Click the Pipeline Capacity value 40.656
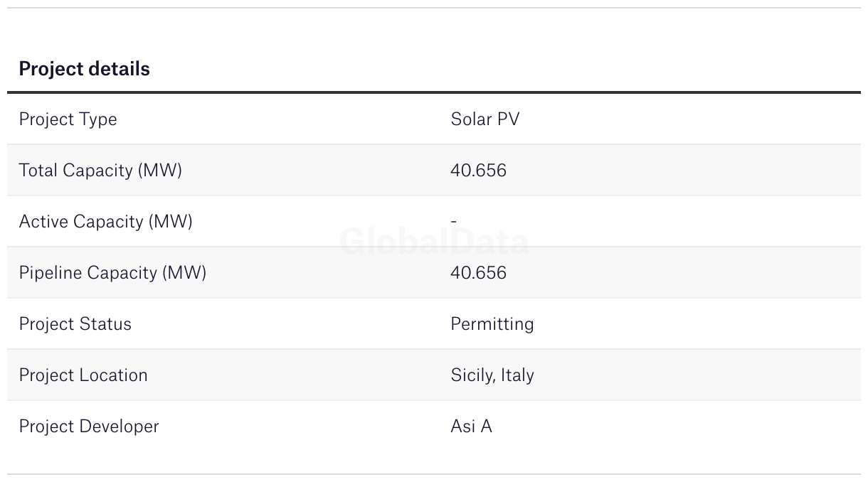 click(478, 273)
